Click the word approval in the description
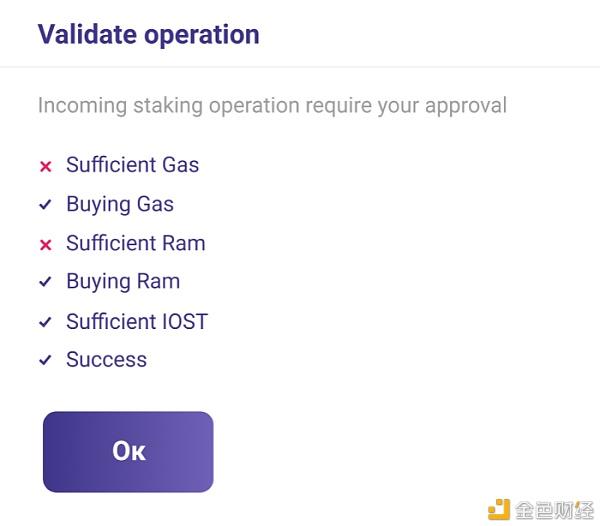Screen dimensions: 600x526 466,106
